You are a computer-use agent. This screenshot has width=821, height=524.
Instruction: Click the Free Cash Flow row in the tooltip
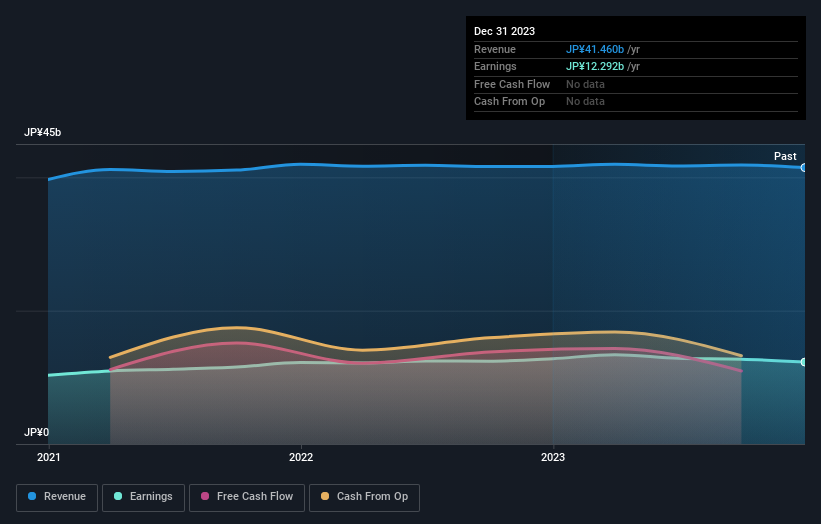coord(636,84)
